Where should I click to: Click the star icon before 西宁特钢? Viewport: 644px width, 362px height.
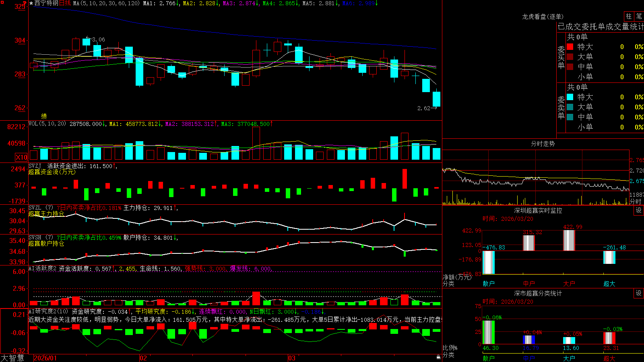[x=31, y=3]
